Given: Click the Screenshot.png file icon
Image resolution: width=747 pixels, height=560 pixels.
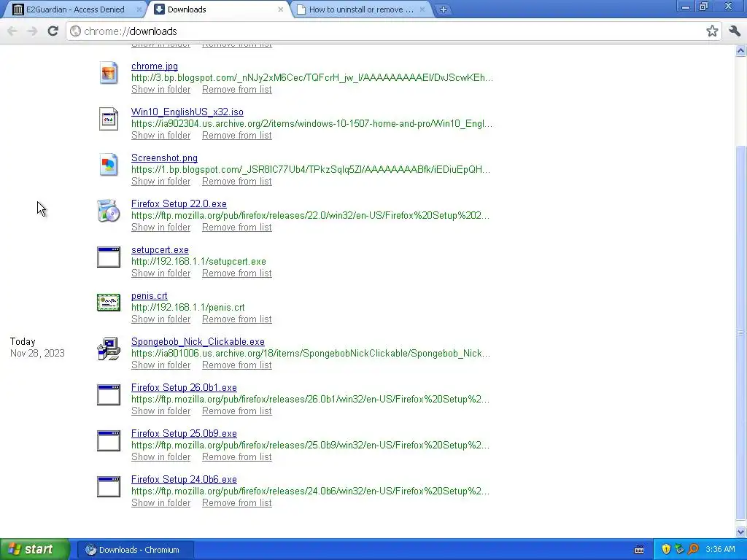Looking at the screenshot, I should click(109, 165).
